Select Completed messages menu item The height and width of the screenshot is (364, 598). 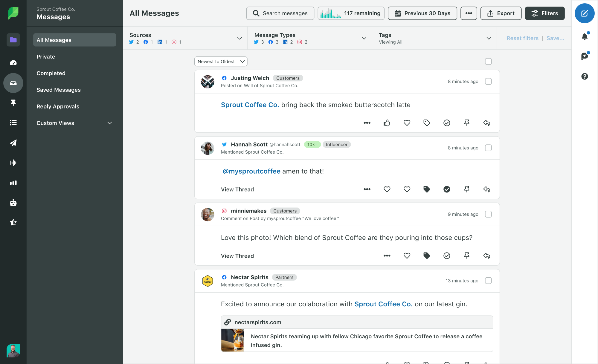(x=51, y=73)
